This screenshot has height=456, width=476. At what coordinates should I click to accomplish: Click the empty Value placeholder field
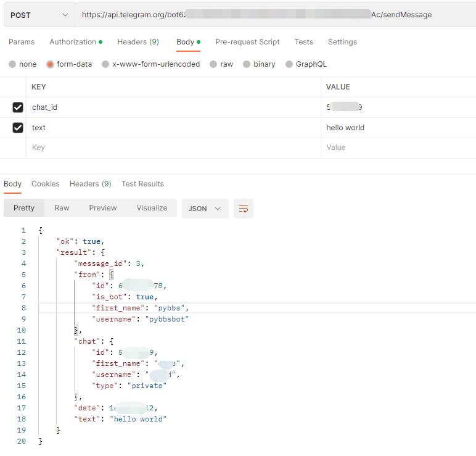tap(398, 147)
